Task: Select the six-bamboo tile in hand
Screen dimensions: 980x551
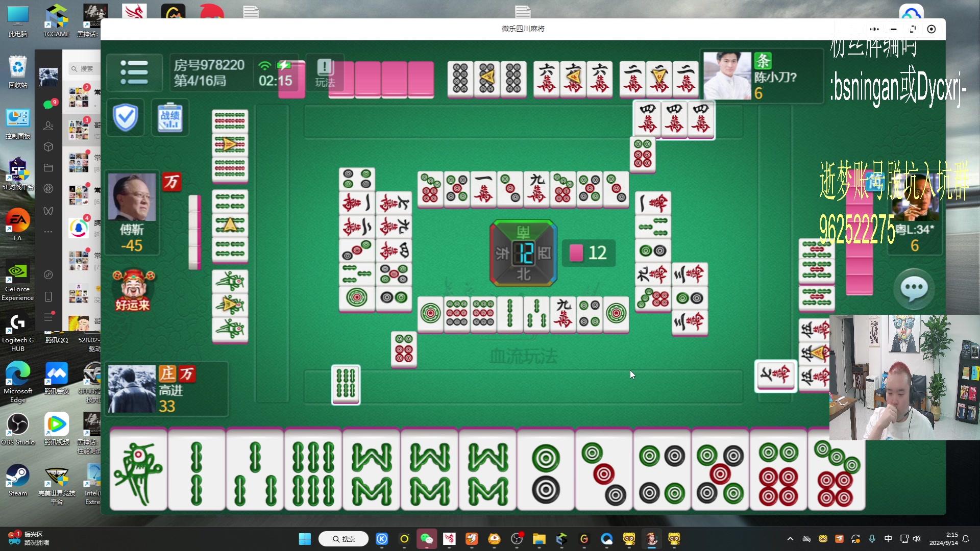Action: click(313, 470)
